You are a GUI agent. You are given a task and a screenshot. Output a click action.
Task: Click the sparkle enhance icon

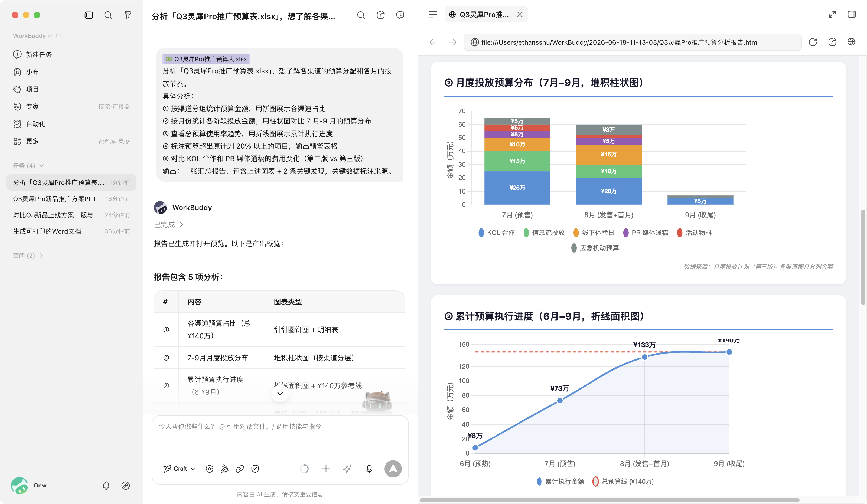click(347, 469)
